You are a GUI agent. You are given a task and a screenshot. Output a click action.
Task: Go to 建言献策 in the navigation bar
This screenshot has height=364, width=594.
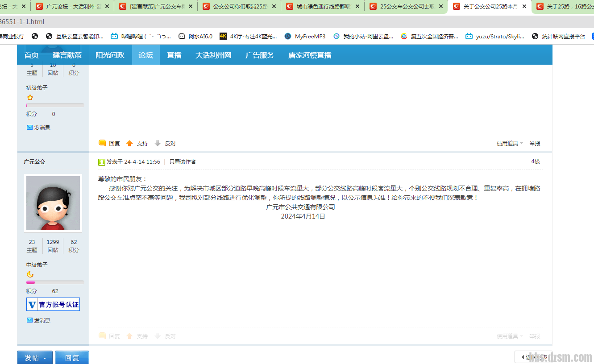tap(67, 55)
